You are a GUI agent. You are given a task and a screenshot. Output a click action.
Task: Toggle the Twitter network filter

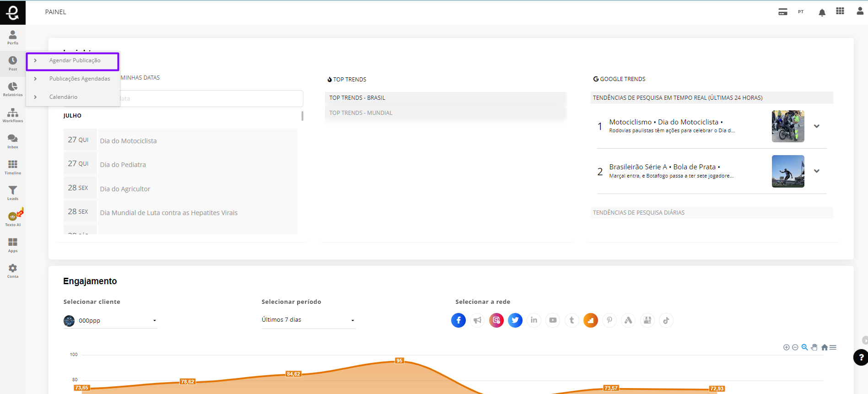pos(515,320)
